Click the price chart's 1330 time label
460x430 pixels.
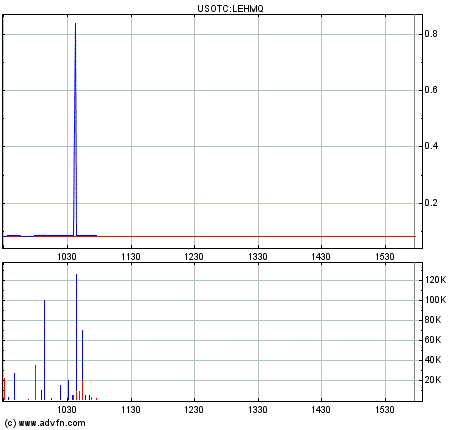(x=258, y=257)
